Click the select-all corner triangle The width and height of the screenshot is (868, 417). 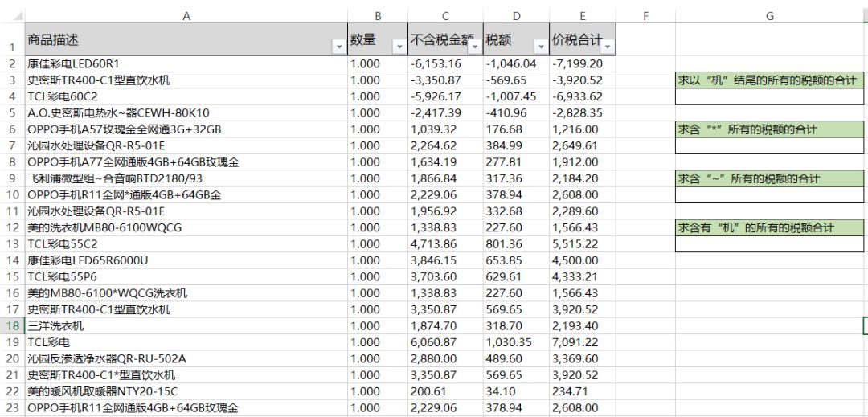[x=18, y=16]
